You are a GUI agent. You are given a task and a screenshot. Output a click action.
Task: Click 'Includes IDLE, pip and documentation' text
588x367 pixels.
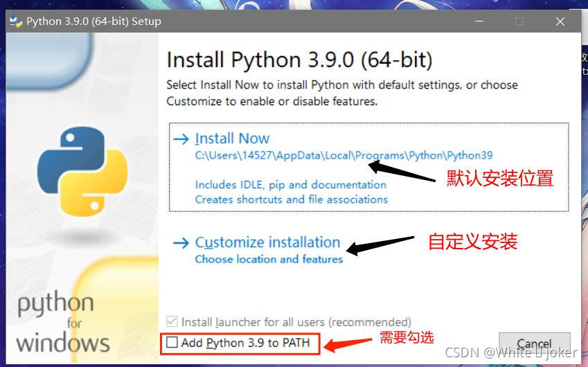click(x=291, y=184)
